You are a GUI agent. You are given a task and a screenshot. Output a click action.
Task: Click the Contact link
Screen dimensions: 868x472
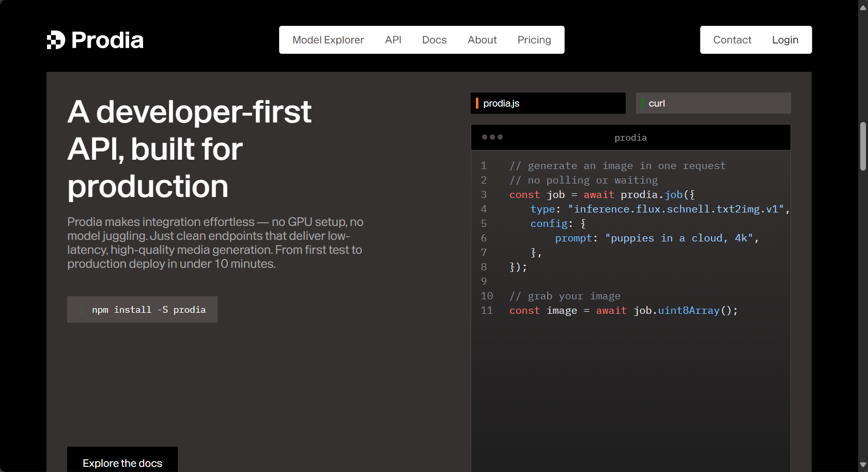tap(732, 40)
